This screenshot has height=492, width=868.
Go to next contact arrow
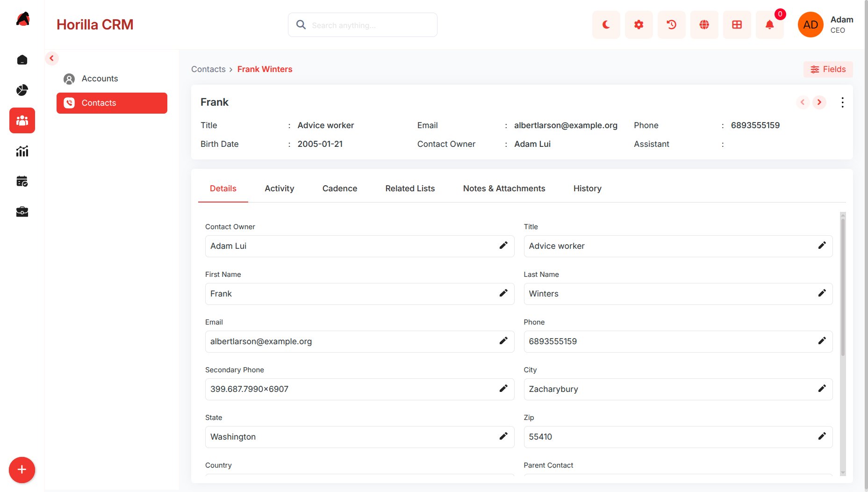(x=819, y=102)
